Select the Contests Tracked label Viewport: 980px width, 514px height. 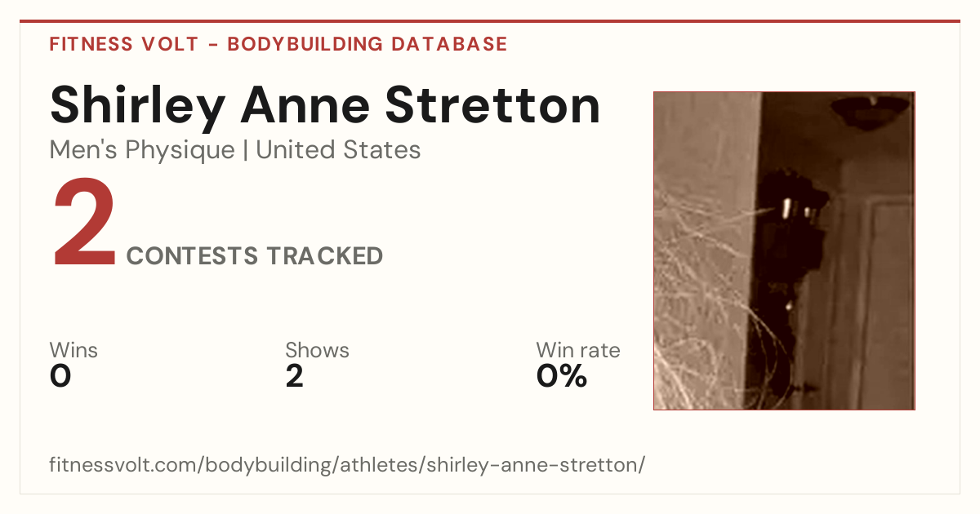(x=255, y=256)
